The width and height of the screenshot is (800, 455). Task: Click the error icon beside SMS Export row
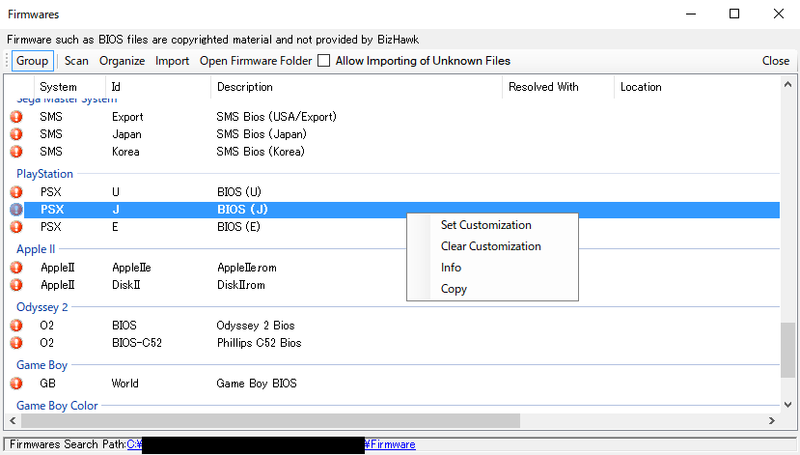16,117
